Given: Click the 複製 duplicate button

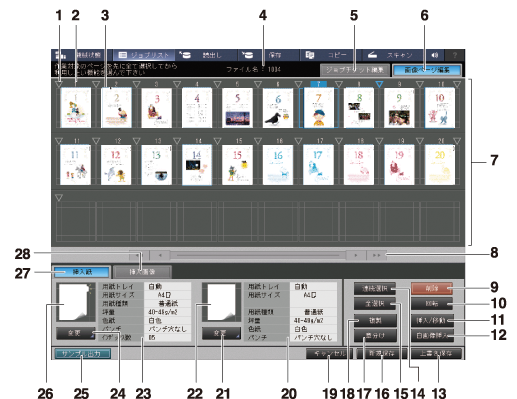Looking at the screenshot, I should (x=375, y=320).
